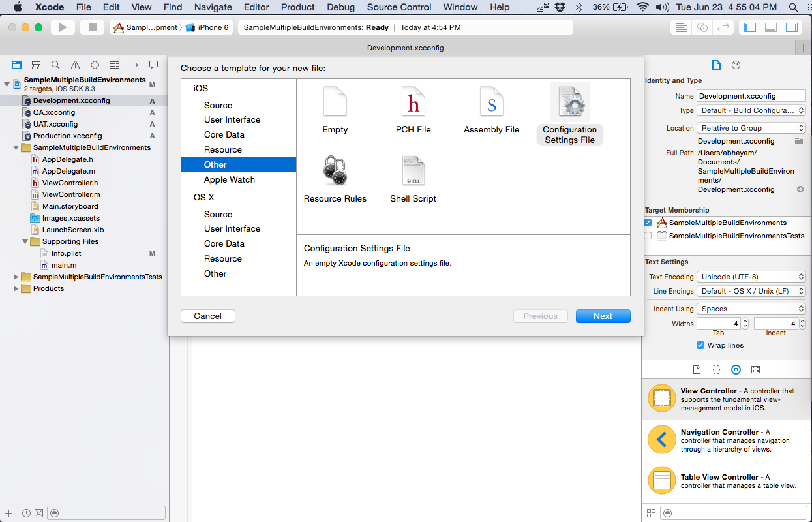
Task: Open the Debug navigator
Action: tap(115, 65)
